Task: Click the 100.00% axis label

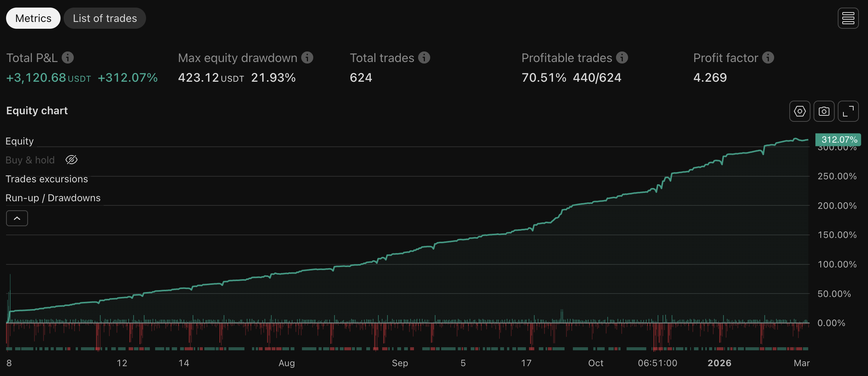Action: (x=837, y=264)
